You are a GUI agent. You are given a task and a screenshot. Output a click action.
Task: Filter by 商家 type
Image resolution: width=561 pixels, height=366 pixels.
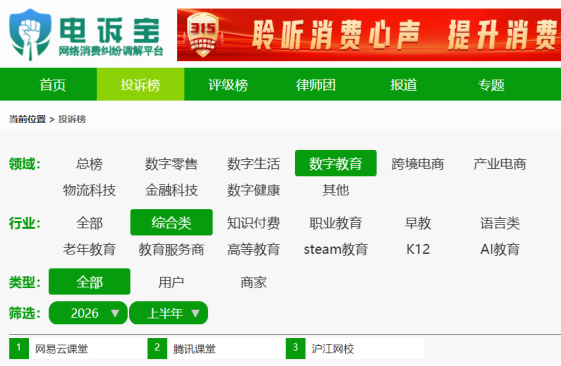pos(253,282)
